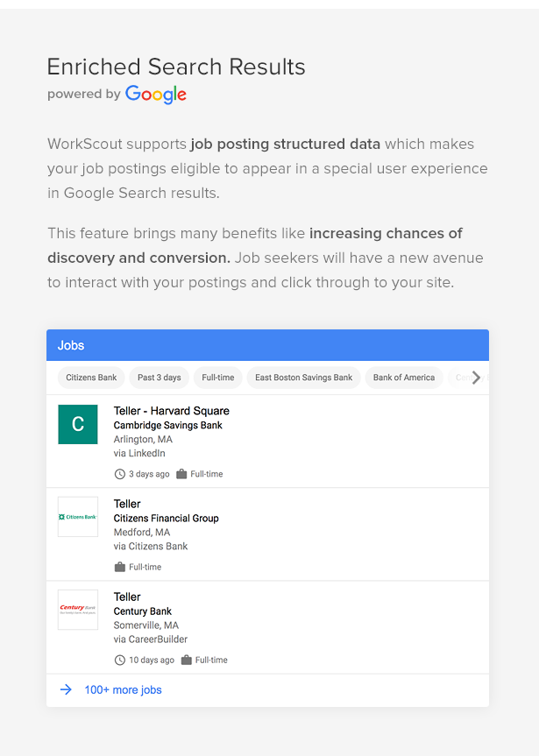Click the blue arrow next to '100+ more jobs'

(x=66, y=689)
